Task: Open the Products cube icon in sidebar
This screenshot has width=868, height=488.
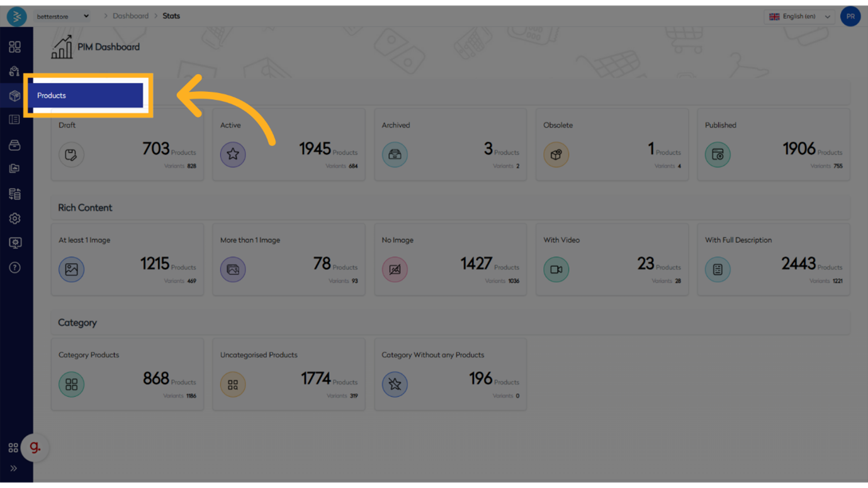Action: point(14,96)
